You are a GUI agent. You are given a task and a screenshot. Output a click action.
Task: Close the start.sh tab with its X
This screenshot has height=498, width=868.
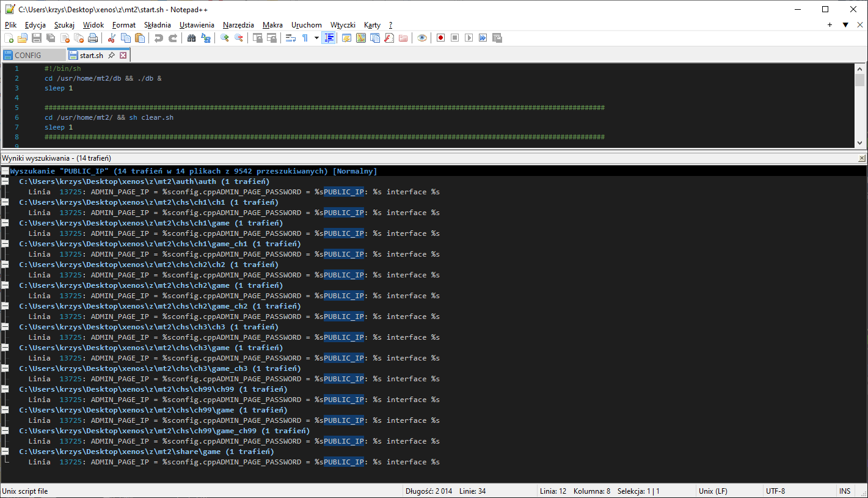pos(123,55)
